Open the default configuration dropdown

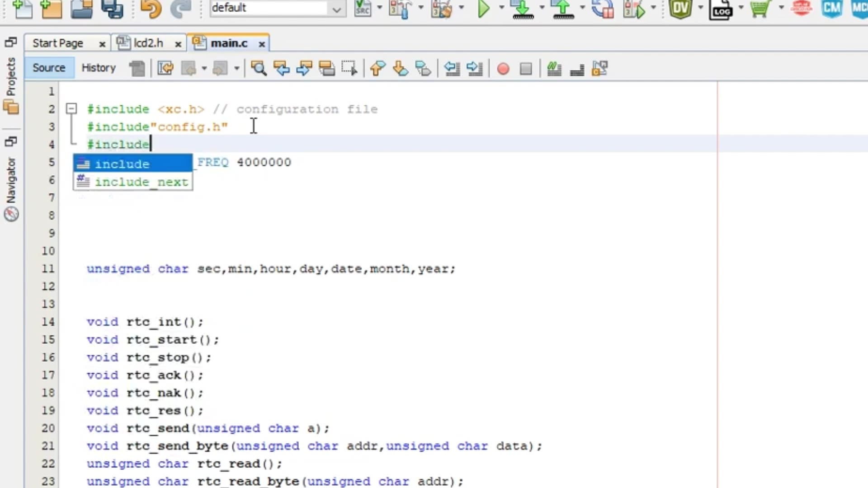336,8
